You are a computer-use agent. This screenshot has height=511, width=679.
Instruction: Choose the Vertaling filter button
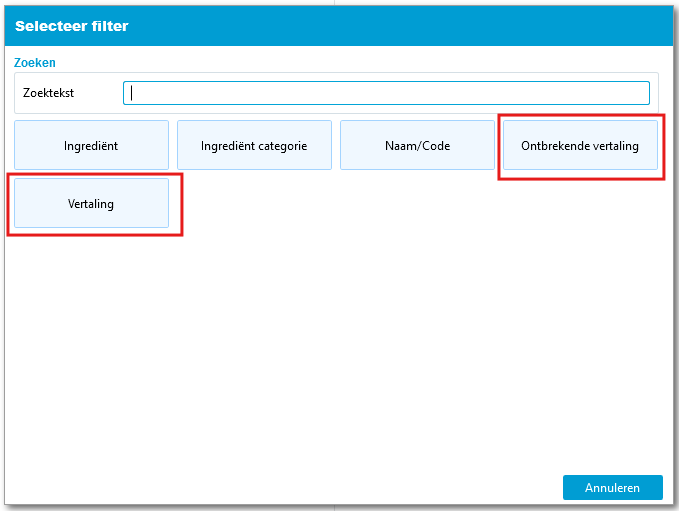click(x=91, y=204)
